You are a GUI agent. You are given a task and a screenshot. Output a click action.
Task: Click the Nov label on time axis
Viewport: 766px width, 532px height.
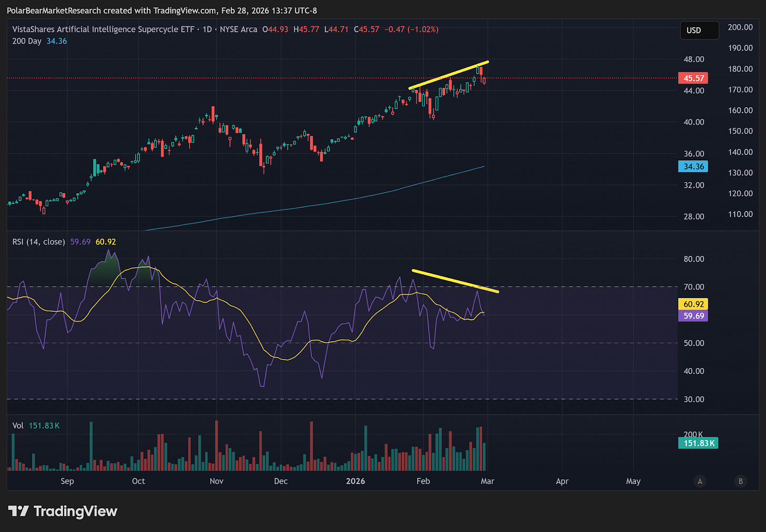[x=217, y=481]
